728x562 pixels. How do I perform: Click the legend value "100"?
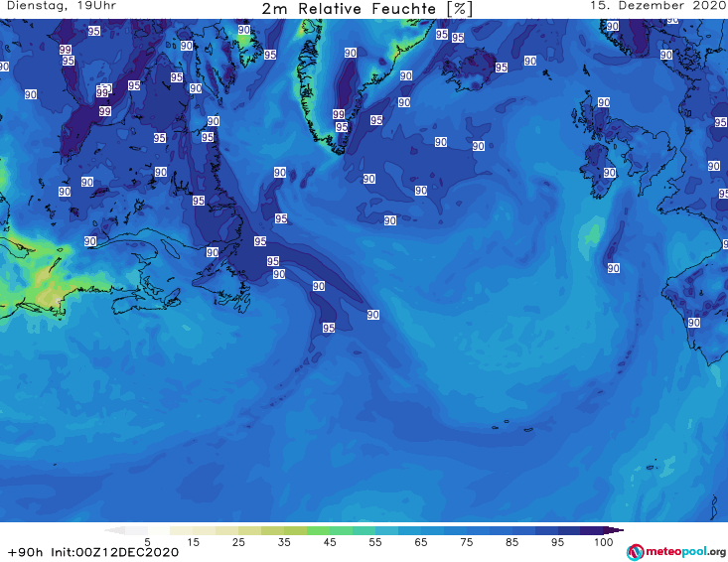pos(604,542)
